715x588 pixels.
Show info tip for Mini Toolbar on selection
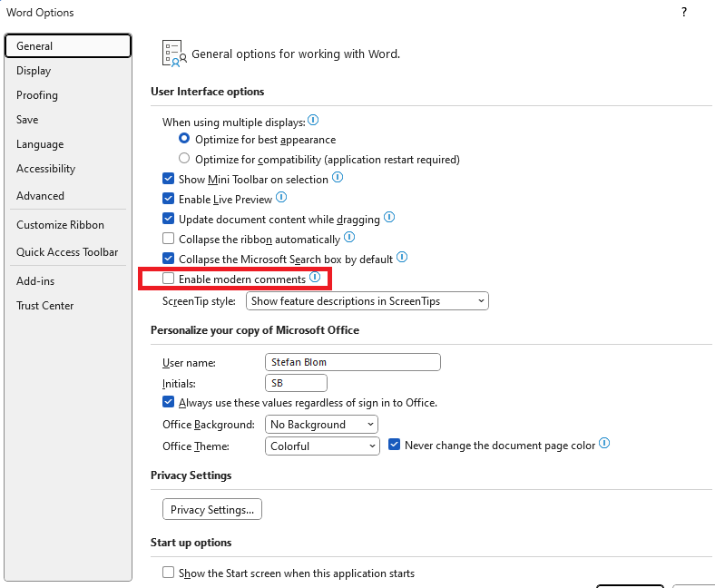coord(338,177)
